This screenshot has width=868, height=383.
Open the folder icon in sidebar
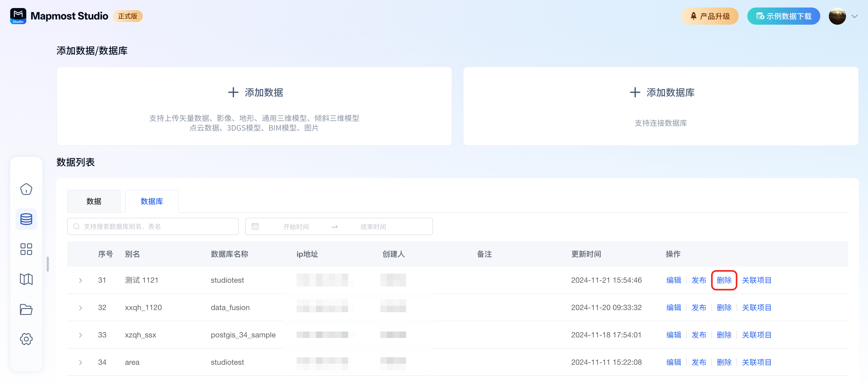point(26,309)
